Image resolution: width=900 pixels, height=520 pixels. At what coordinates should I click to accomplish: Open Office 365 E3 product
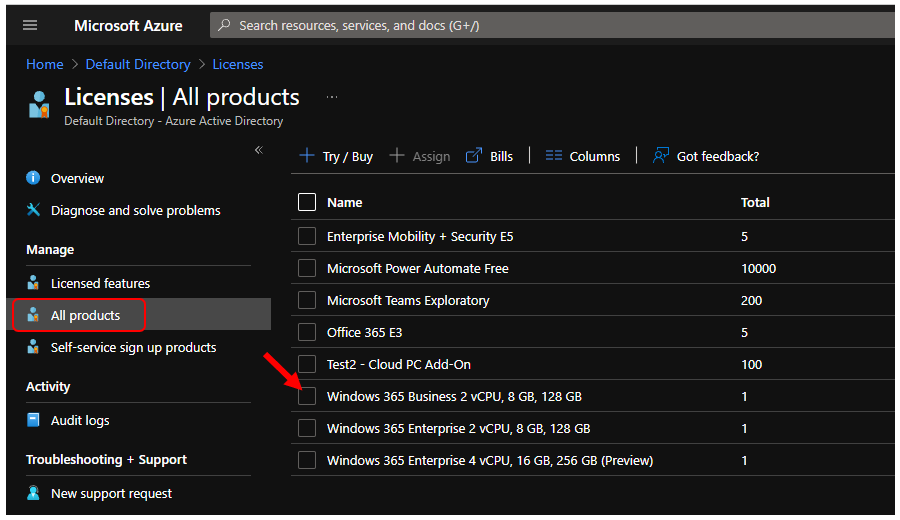coord(364,332)
